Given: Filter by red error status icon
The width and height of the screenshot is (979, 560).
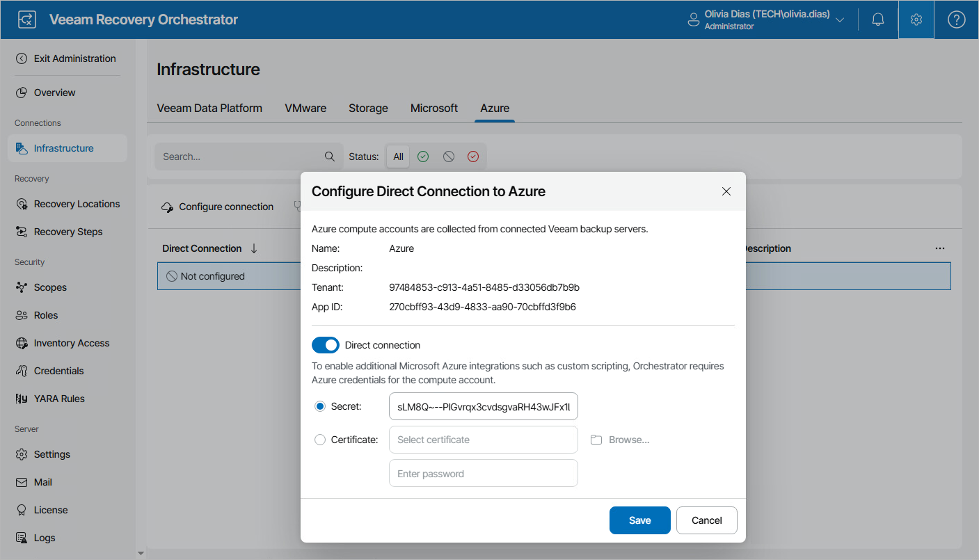Looking at the screenshot, I should tap(473, 157).
